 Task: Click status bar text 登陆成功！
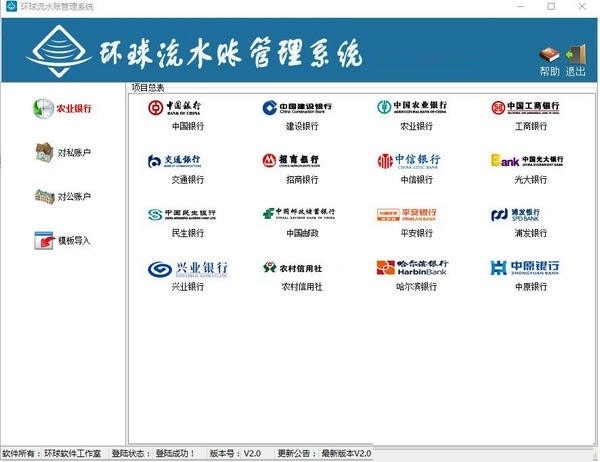coord(176,454)
